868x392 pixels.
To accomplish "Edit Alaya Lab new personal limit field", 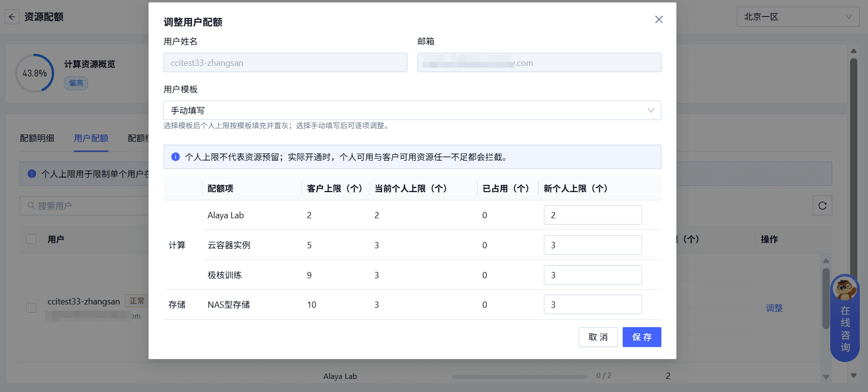I will [593, 215].
